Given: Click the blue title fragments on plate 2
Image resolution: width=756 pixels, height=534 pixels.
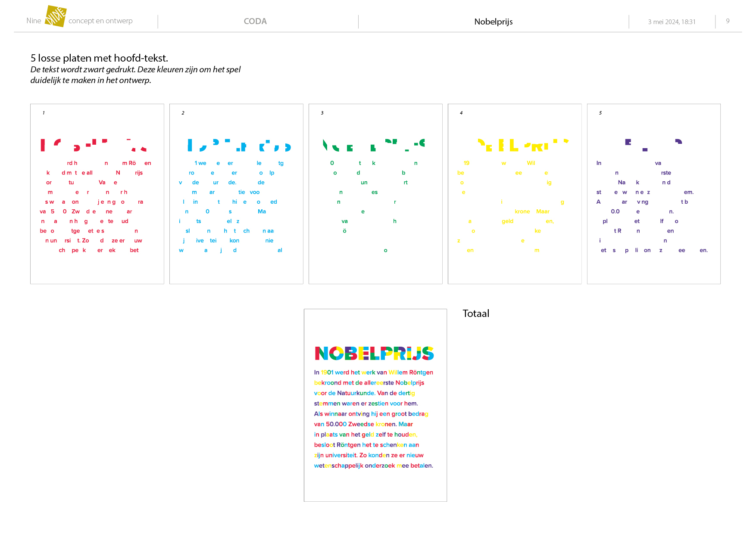Looking at the screenshot, I should point(239,145).
